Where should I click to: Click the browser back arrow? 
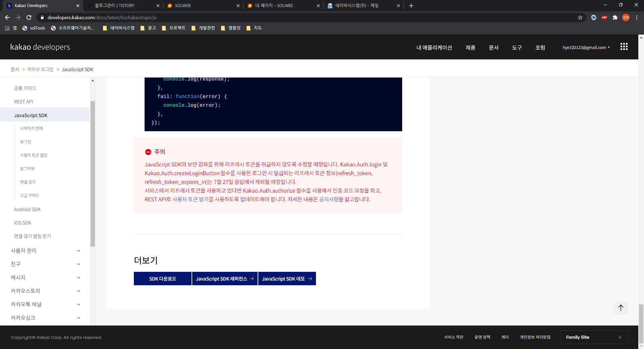pyautogui.click(x=7, y=17)
